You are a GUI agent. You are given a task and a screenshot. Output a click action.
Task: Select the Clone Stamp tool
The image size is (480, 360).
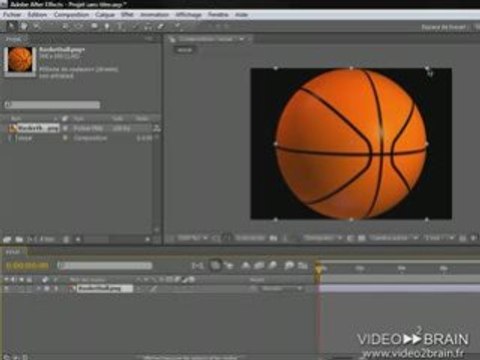point(148,26)
